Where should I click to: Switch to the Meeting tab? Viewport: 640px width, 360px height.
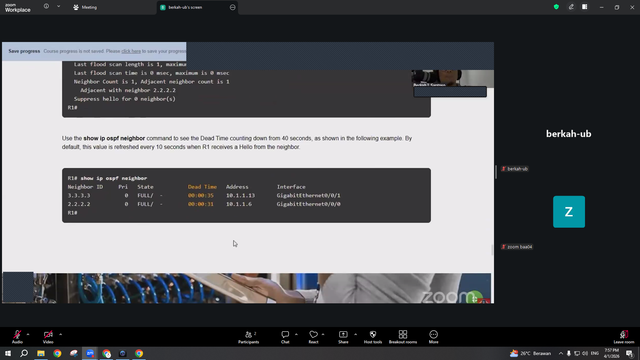point(85,7)
